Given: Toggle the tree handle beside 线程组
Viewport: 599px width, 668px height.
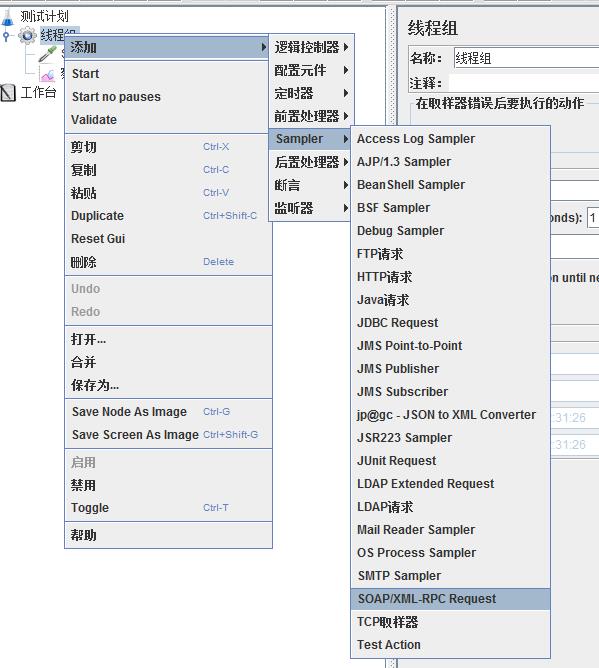Looking at the screenshot, I should [6, 36].
